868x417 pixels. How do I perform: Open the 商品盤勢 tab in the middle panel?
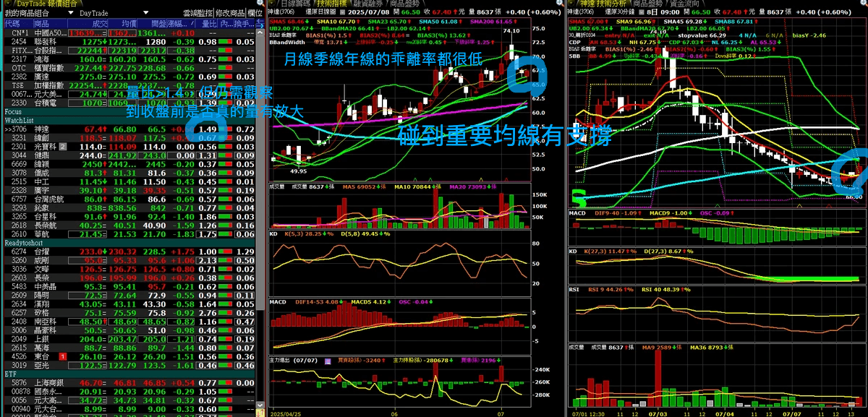407,4
